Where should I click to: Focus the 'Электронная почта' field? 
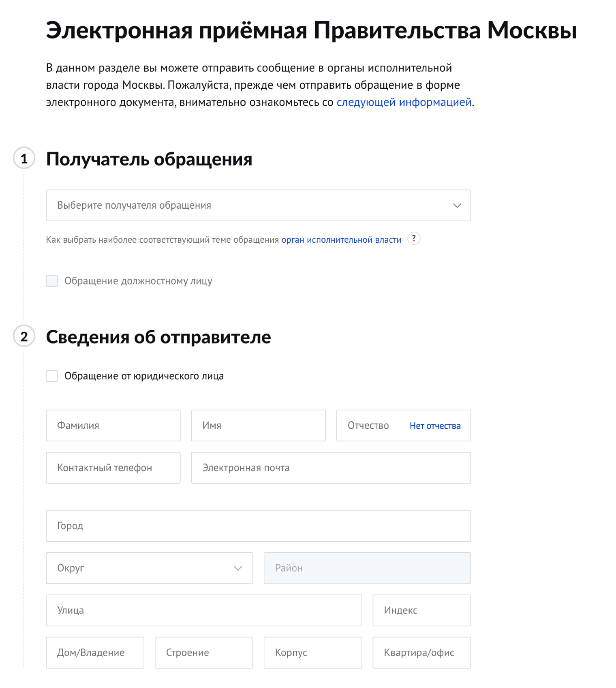pos(331,468)
